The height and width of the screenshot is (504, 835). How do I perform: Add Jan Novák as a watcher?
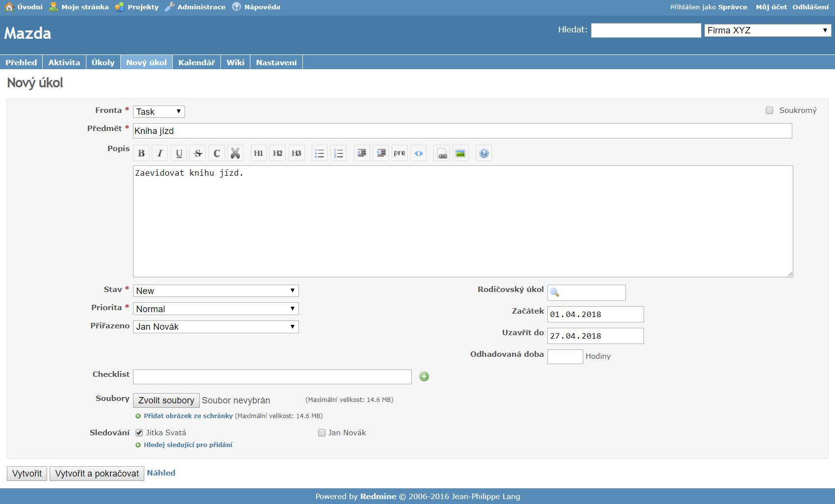[x=322, y=433]
